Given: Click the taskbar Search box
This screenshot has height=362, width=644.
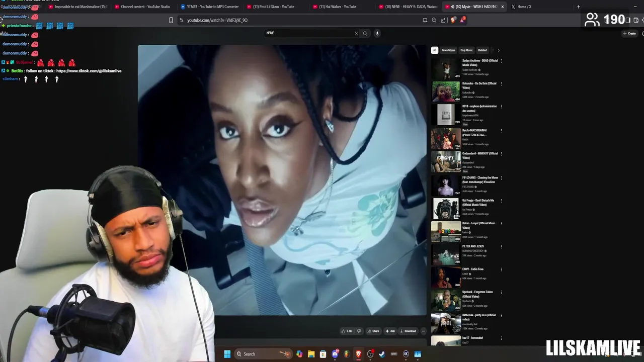Looking at the screenshot, I should point(263,354).
